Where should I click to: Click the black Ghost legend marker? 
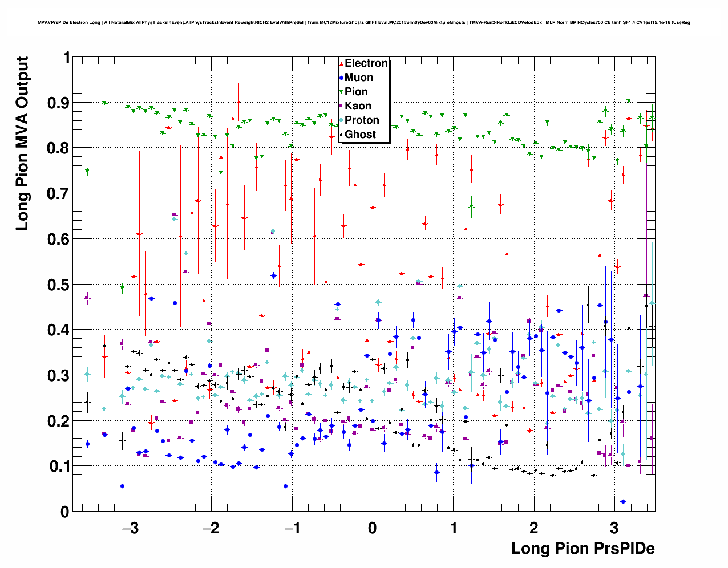[x=341, y=135]
